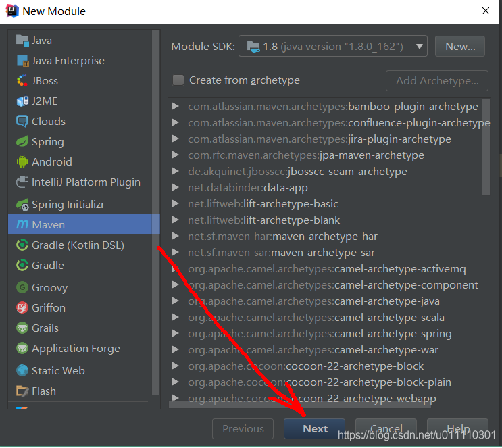The image size is (502, 448).
Task: Expand jbosscc-seam-archetype node
Action: (175, 171)
